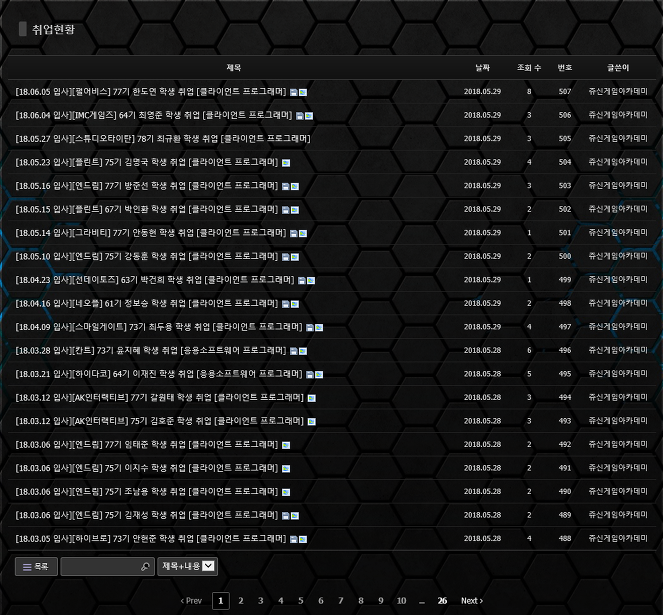Screen dimensions: 663x615
Task: Click the 취업현황 page heading
Action: click(53, 29)
